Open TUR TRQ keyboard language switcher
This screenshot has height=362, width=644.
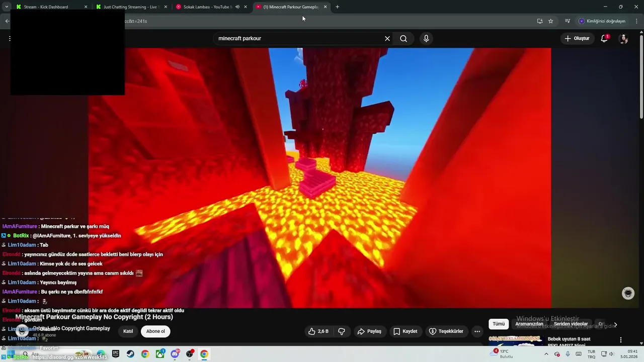tap(592, 354)
